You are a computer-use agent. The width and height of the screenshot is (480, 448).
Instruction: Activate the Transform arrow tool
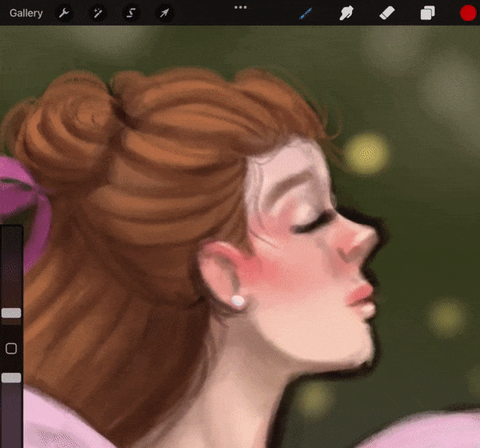click(x=164, y=13)
